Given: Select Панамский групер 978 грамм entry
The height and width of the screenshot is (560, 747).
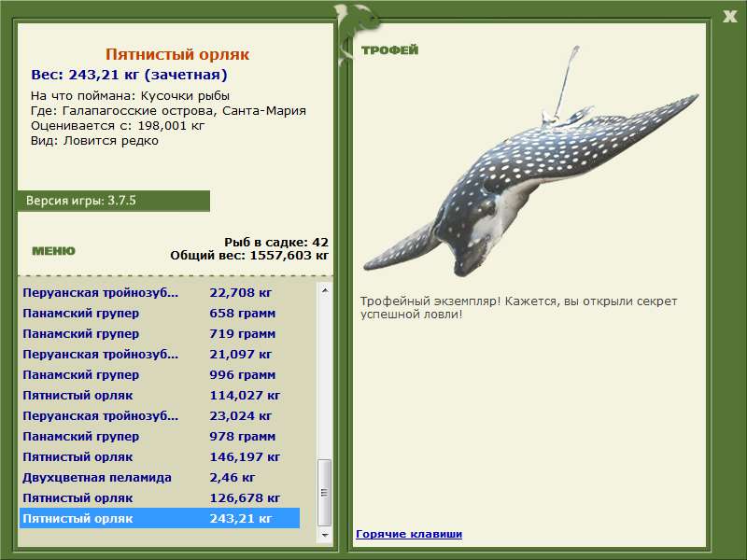Looking at the screenshot, I should [x=160, y=436].
